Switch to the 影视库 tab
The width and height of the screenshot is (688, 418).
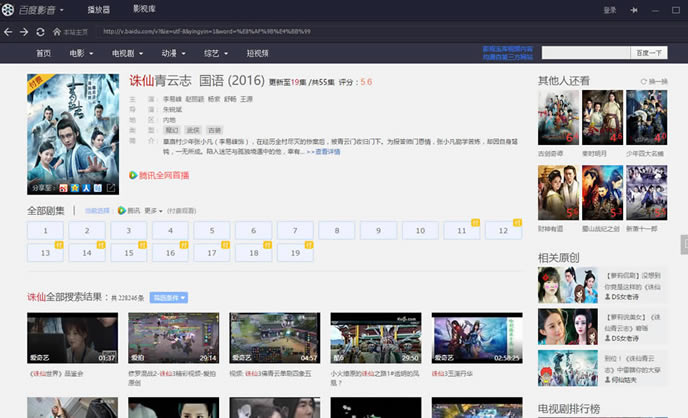point(145,9)
